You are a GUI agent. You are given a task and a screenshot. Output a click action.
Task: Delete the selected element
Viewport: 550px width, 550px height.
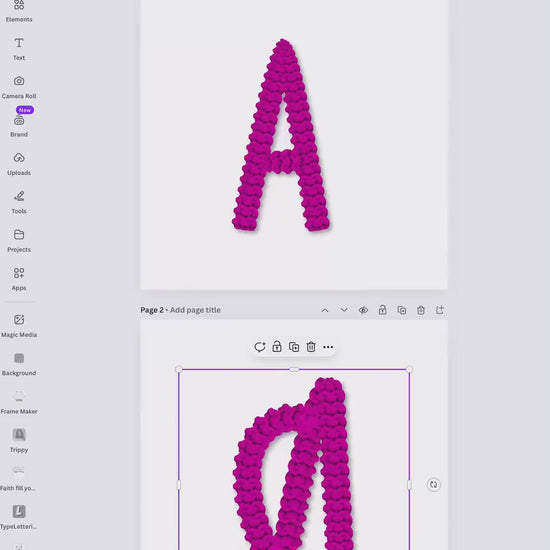[311, 347]
